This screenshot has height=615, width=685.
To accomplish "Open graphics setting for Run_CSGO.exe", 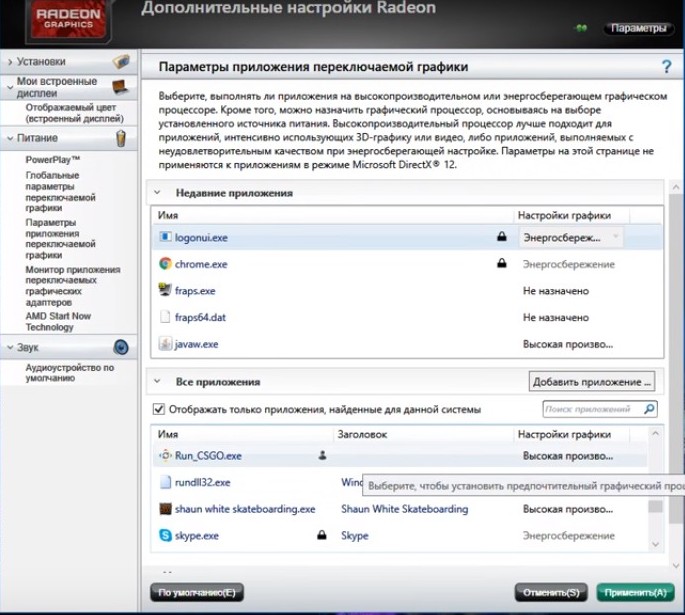I will click(567, 456).
